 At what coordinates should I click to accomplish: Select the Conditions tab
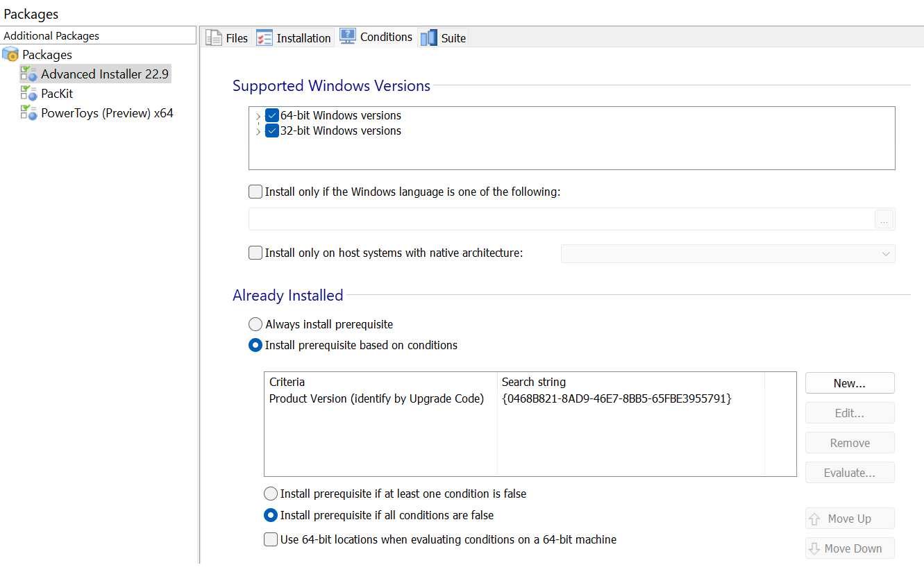376,37
